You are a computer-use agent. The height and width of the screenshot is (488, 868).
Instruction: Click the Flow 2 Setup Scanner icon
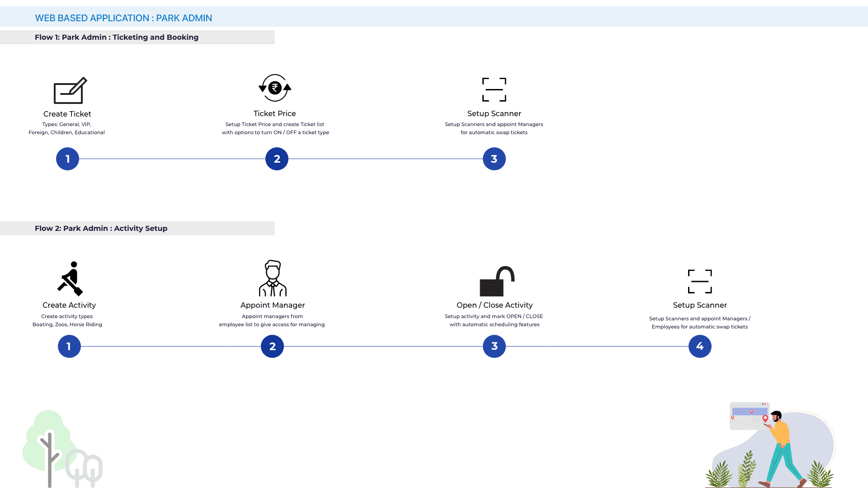(x=700, y=282)
